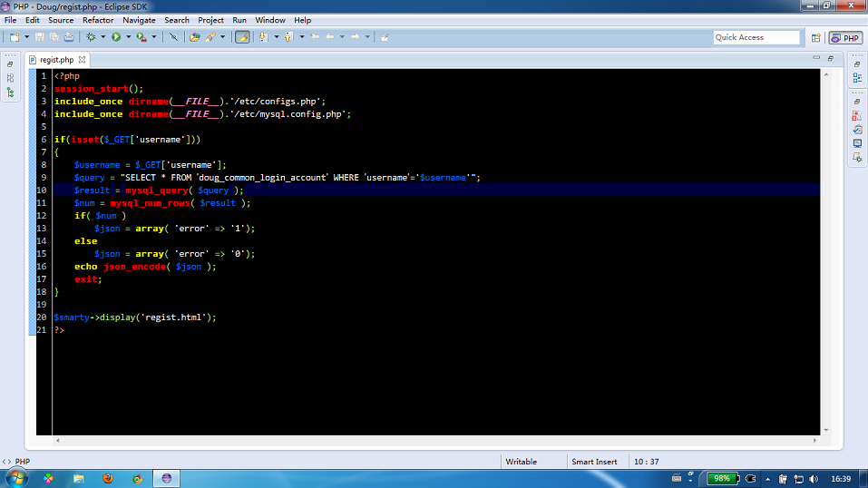Expand the Search dropdown arrow
Image resolution: width=868 pixels, height=488 pixels.
click(x=222, y=37)
